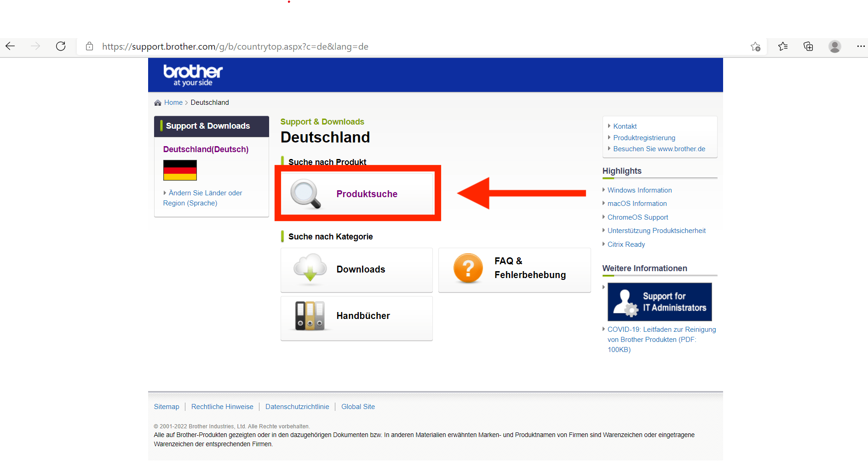This screenshot has height=466, width=868.
Task: Open browser Collections icon
Action: point(808,46)
